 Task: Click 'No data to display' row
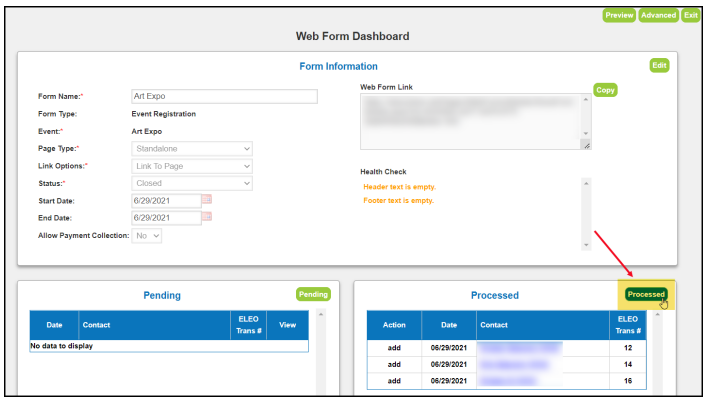click(169, 346)
